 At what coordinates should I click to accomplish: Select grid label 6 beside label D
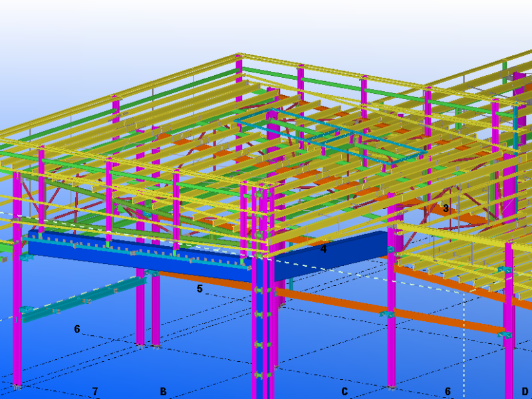tap(448, 392)
